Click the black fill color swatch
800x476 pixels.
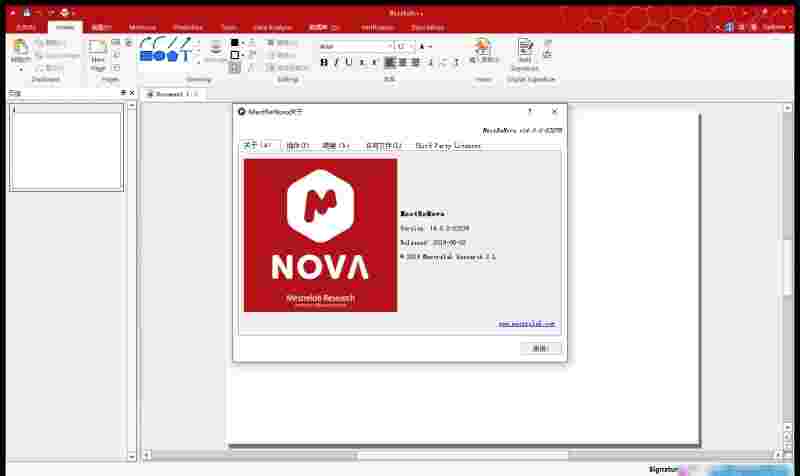pos(235,42)
